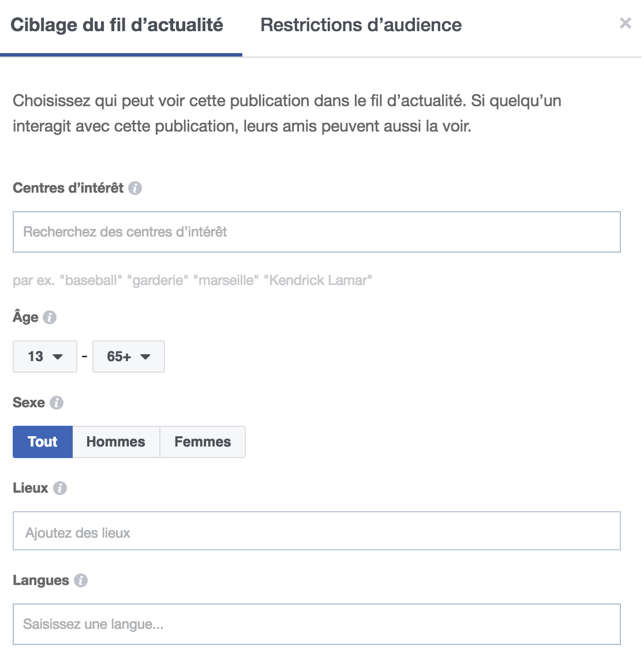Click the info icon next to Sexe

pyautogui.click(x=57, y=403)
